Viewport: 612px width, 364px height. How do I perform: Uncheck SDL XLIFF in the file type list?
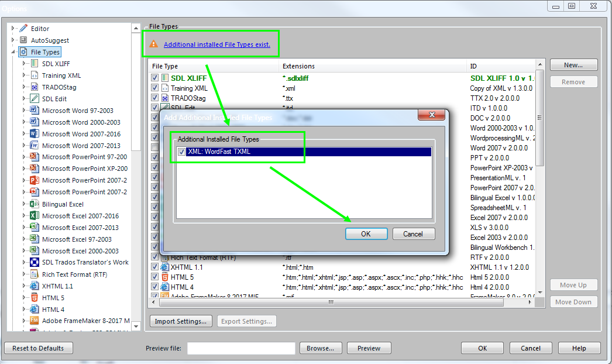(x=155, y=78)
